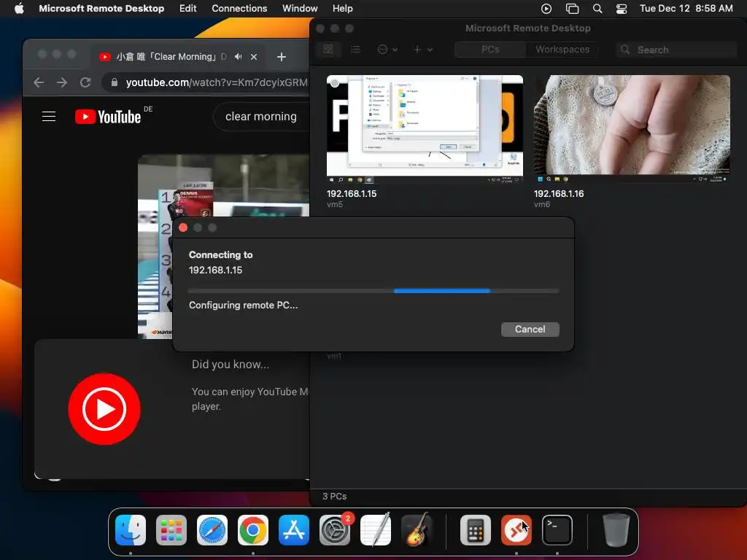This screenshot has width=747, height=560.
Task: Click the connection progress bar
Action: (x=373, y=290)
